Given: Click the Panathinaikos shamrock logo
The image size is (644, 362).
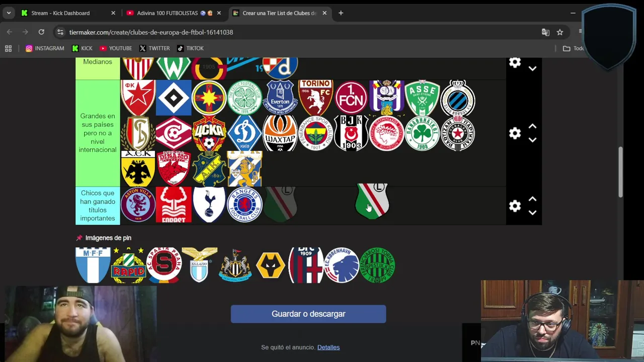Looking at the screenshot, I should click(x=422, y=133).
